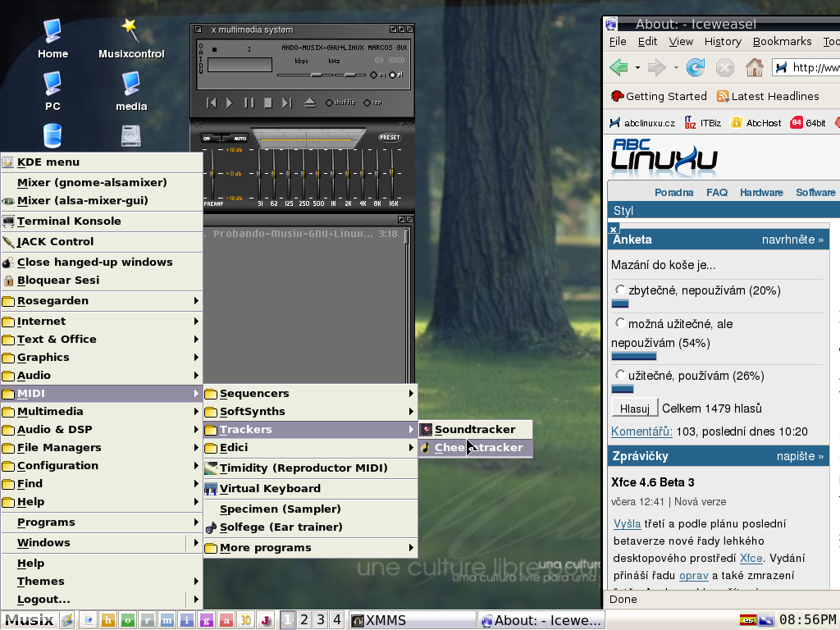
Task: Skip to previous track in XMMS
Action: [212, 103]
